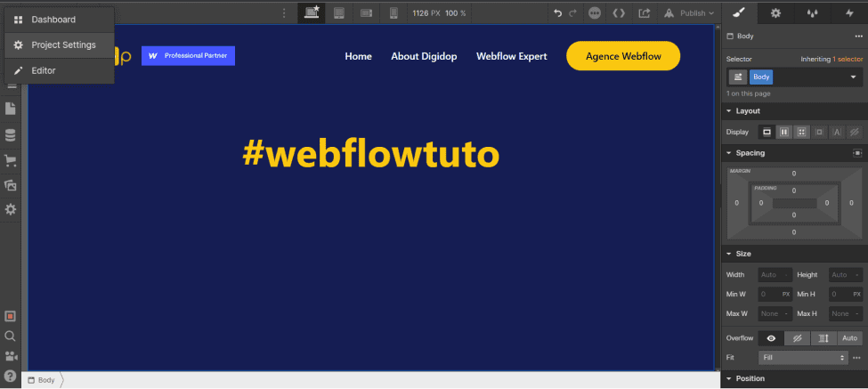Edit the Max W input field
868x389 pixels.
coord(775,313)
